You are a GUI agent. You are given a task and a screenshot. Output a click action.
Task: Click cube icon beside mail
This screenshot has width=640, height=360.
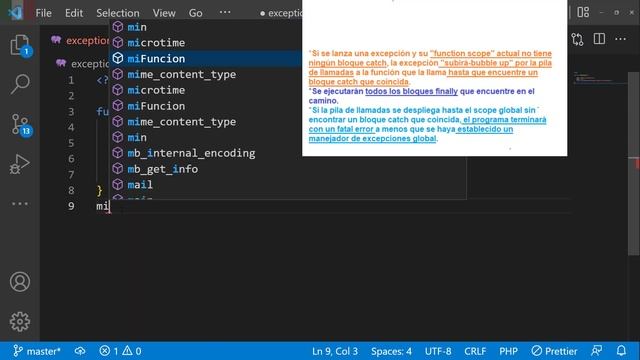[118, 184]
